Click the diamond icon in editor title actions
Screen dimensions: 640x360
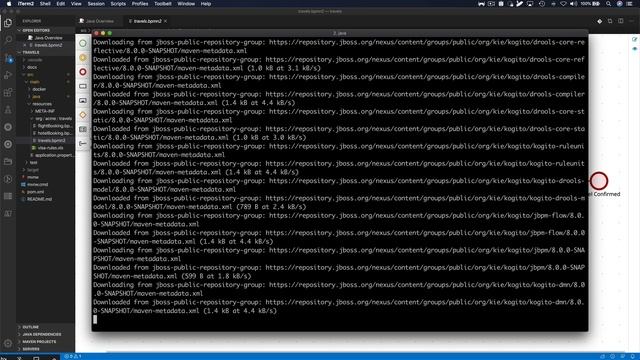[599, 21]
